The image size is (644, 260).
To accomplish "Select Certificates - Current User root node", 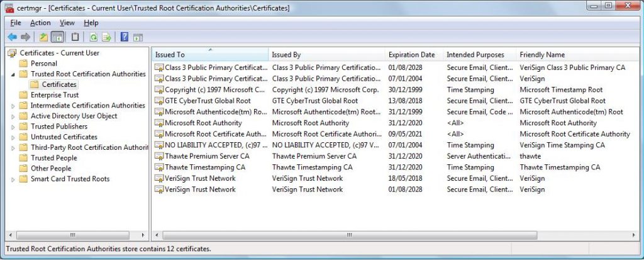I will [x=59, y=53].
